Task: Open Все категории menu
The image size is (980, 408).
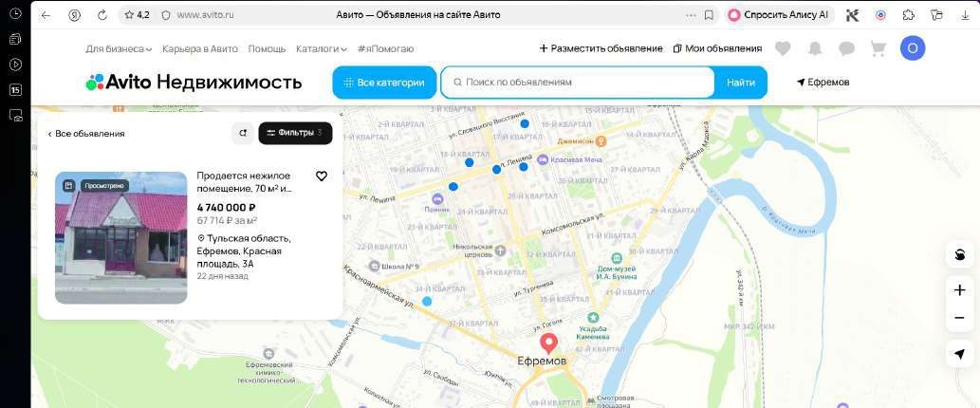Action: coord(384,83)
